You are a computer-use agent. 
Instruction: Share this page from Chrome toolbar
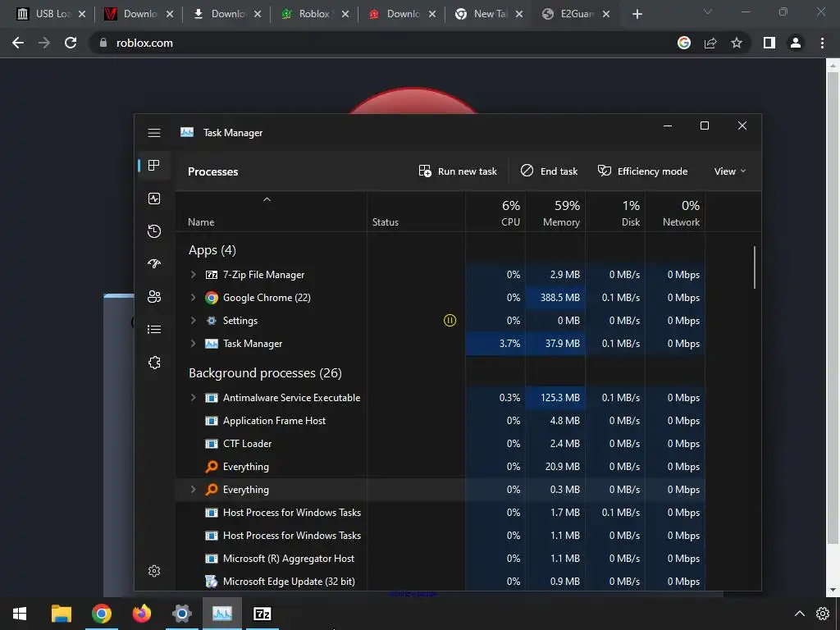point(710,43)
